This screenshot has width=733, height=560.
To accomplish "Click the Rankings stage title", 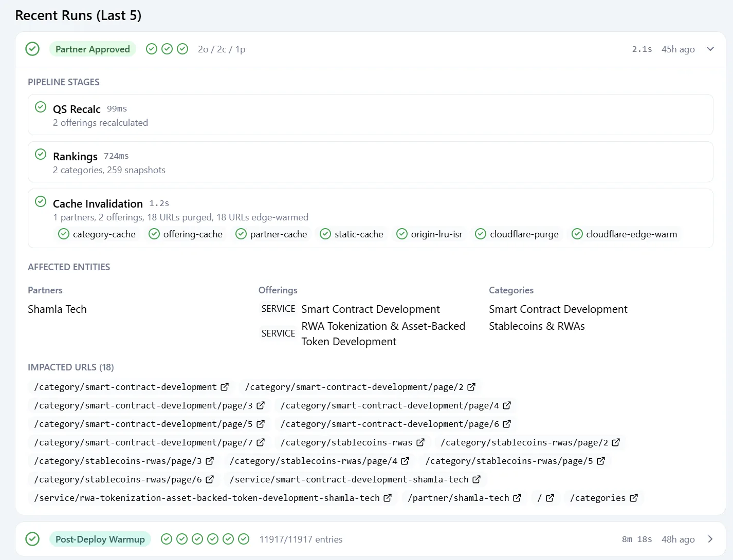I will coord(75,156).
